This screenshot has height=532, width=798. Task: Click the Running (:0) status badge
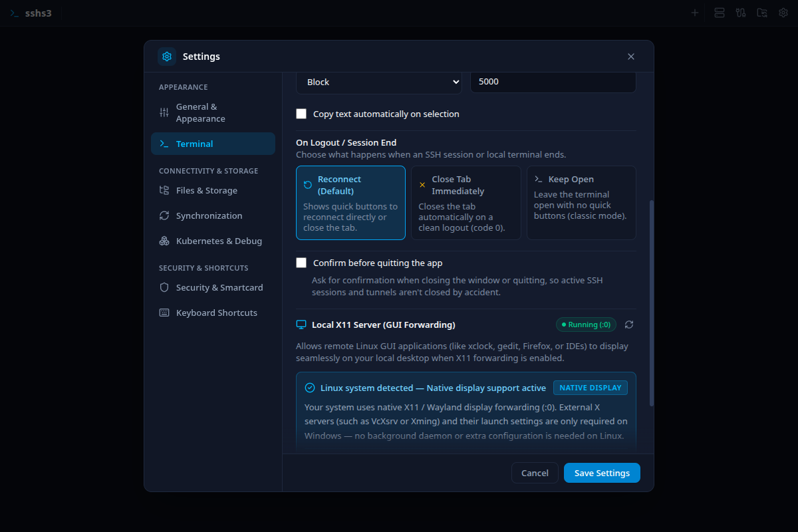click(586, 325)
